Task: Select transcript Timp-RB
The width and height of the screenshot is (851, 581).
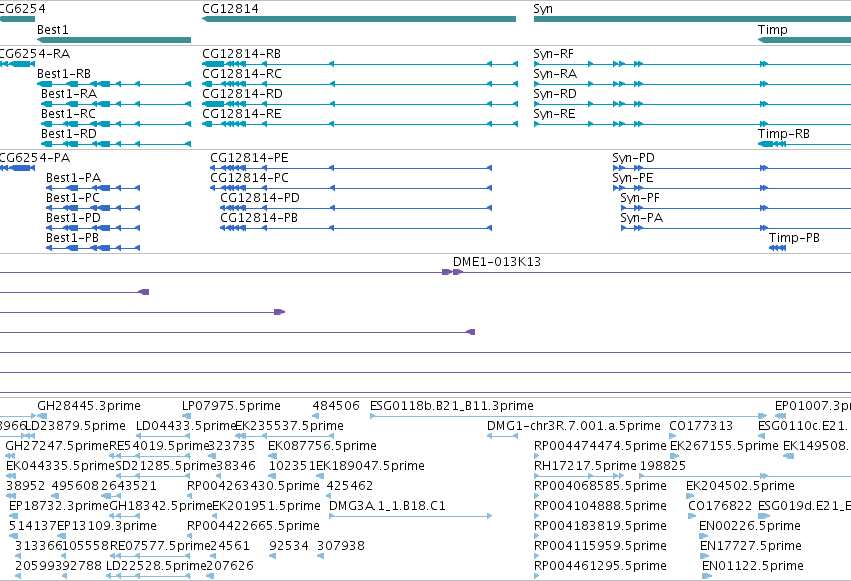Action: pos(804,144)
